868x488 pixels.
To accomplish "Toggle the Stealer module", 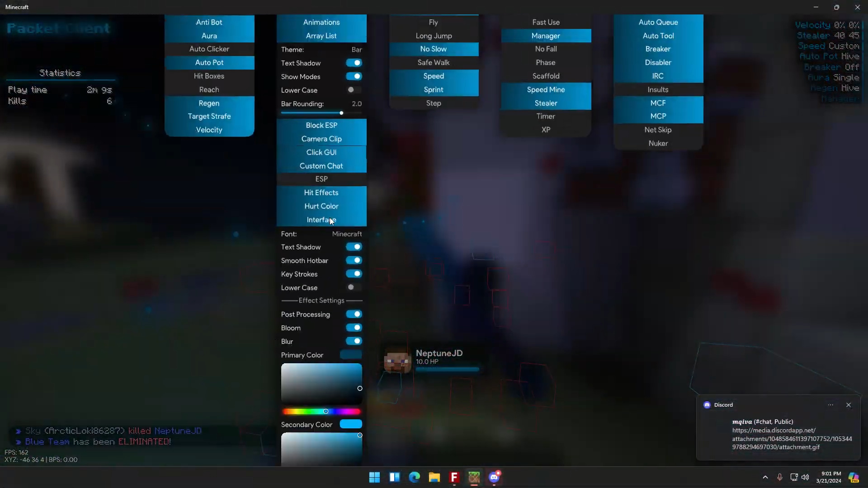I will tap(546, 103).
